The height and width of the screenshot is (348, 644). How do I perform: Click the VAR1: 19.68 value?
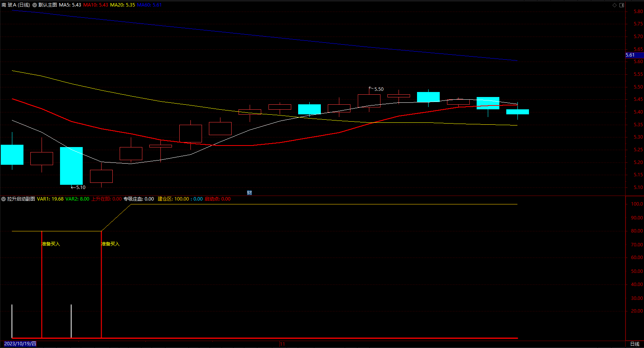point(50,199)
